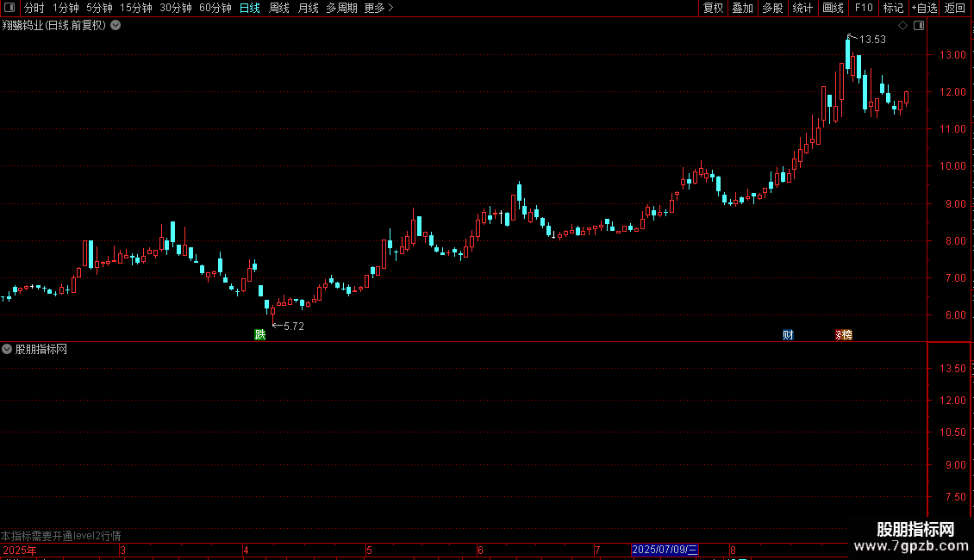Click the 13.53 high price label
Viewport: 974px width, 560px height.
click(x=872, y=40)
